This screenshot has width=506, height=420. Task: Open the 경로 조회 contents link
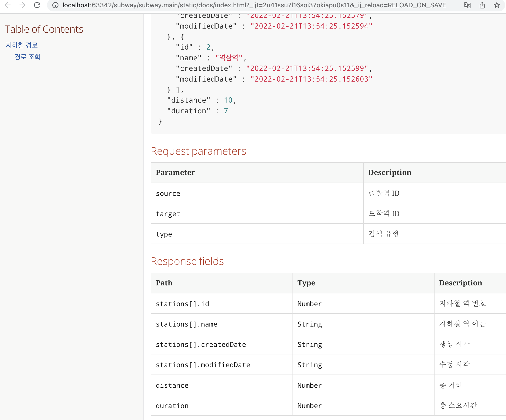27,57
